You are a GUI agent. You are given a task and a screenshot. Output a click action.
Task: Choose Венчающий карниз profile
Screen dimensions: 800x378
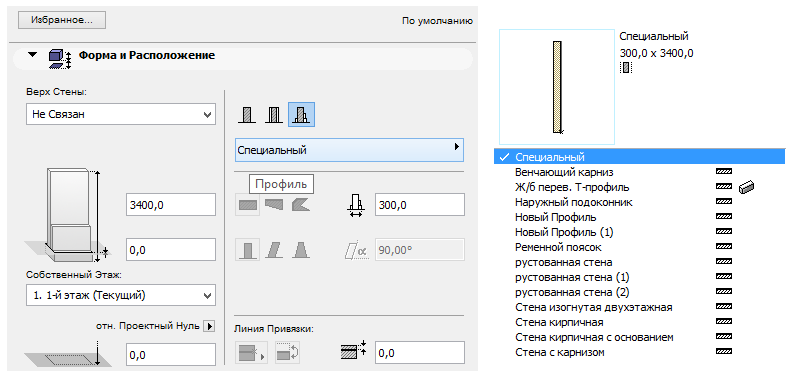point(639,172)
